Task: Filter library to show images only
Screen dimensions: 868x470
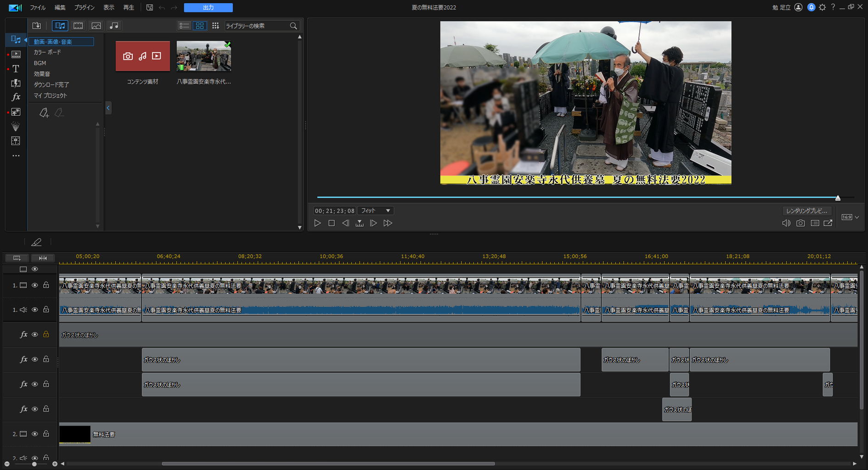Action: pos(96,26)
